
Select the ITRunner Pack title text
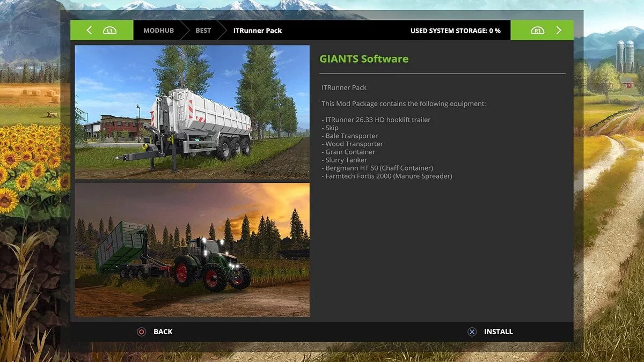pos(344,87)
